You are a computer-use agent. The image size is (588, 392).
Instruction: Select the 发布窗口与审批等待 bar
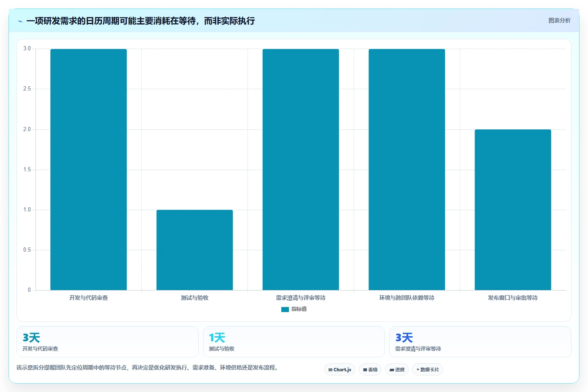pyautogui.click(x=513, y=210)
